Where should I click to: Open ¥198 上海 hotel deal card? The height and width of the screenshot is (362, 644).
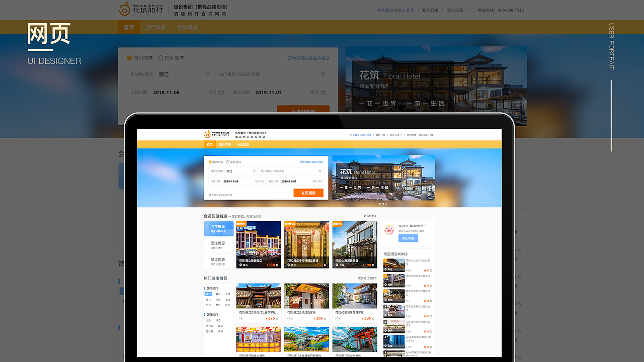click(x=355, y=245)
